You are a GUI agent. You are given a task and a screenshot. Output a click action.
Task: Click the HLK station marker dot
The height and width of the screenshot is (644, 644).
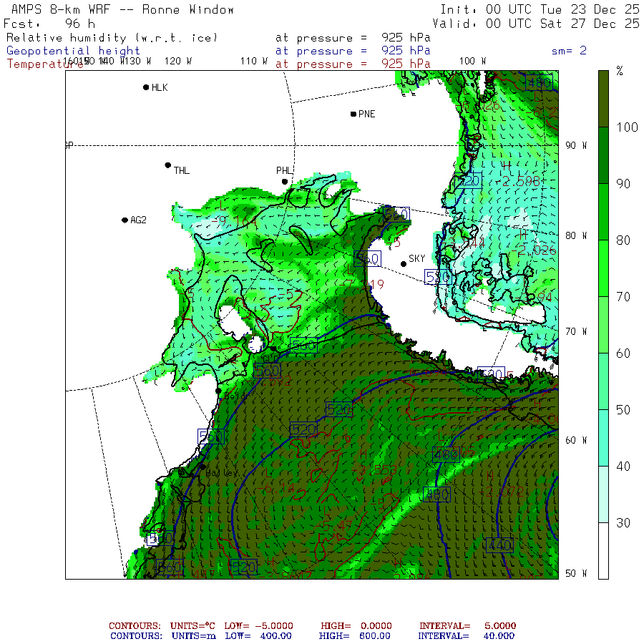click(x=146, y=87)
